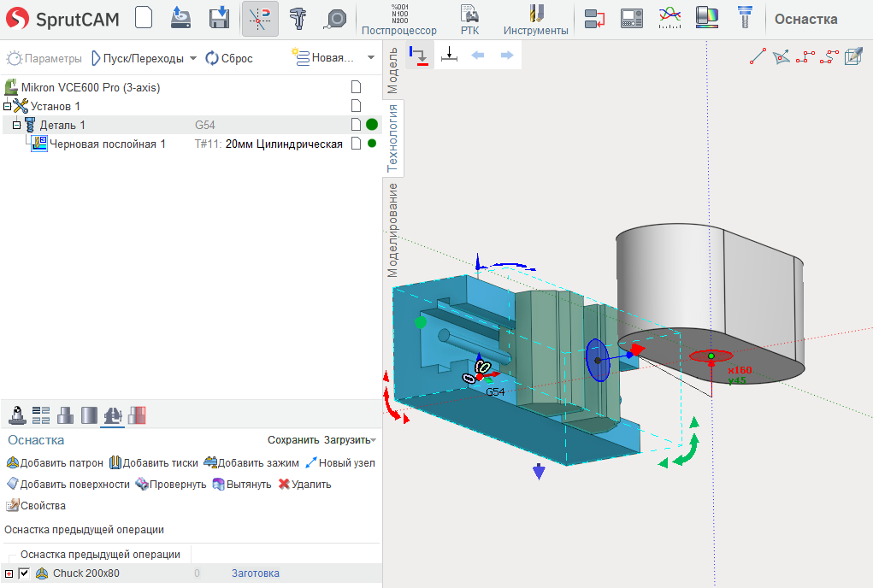873x588 pixels.
Task: Toggle green status dot for Деталь 1
Action: 372,125
